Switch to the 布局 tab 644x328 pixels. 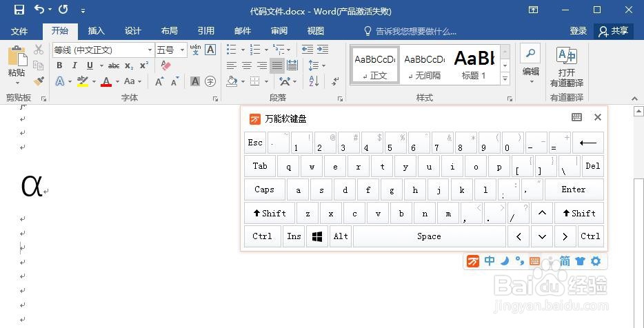pos(169,31)
